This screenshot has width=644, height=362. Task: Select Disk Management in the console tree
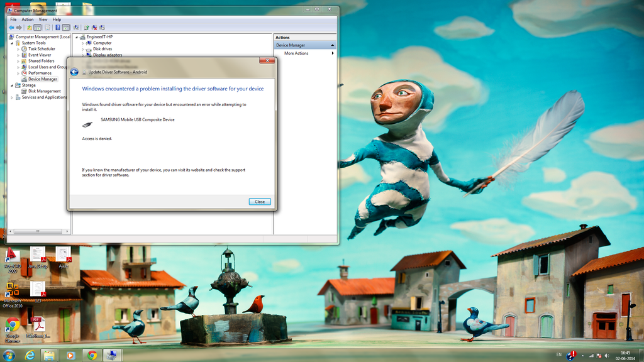[45, 91]
